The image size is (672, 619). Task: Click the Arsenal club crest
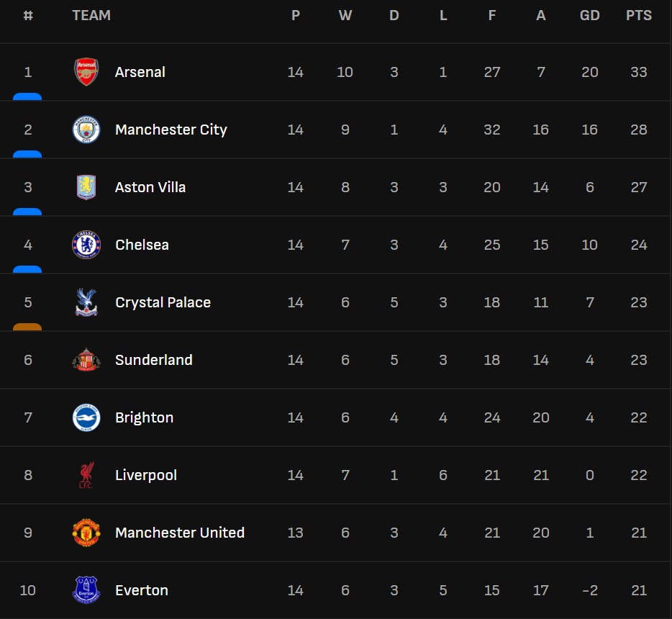86,72
